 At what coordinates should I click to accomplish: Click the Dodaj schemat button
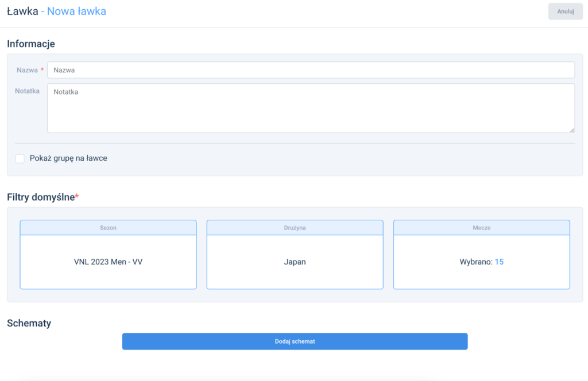(295, 341)
